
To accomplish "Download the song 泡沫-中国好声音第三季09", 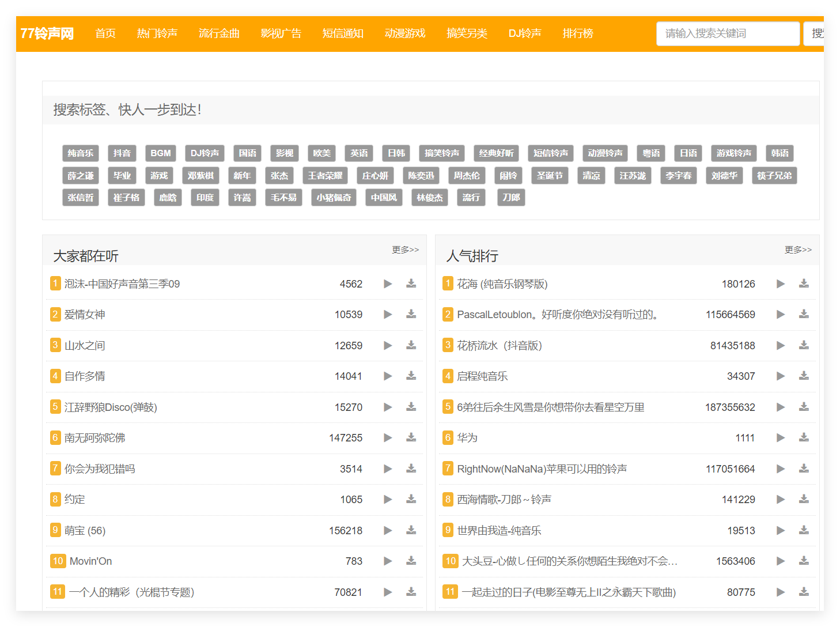I will click(411, 284).
